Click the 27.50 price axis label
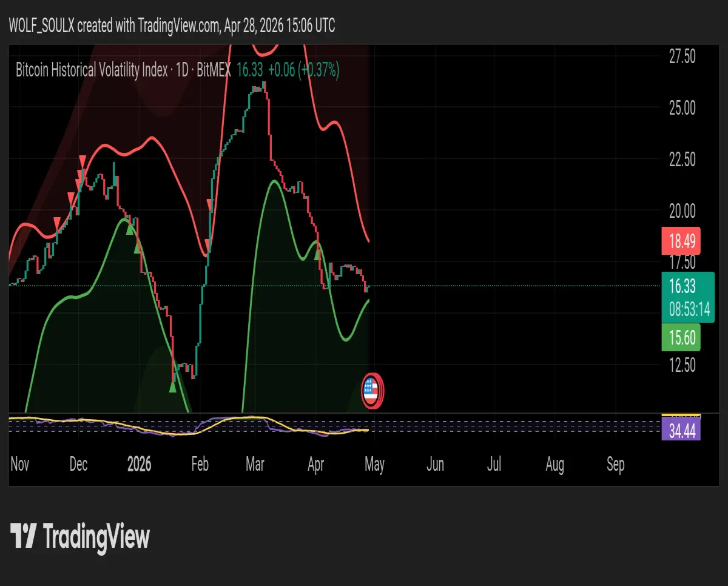Image resolution: width=728 pixels, height=586 pixels. 682,56
